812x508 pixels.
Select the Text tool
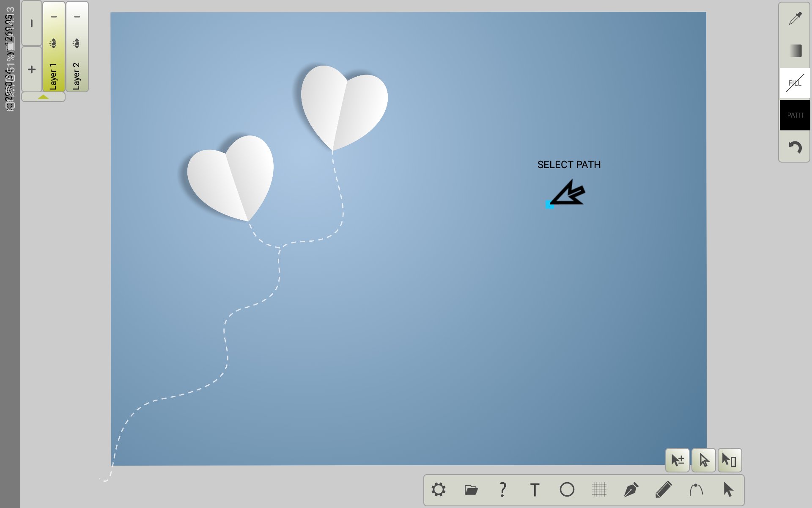(535, 490)
